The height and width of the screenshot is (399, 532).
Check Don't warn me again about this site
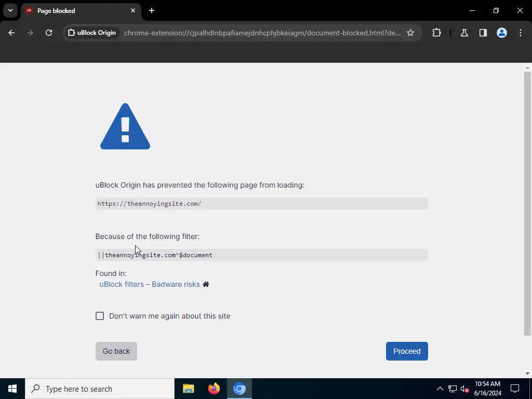pos(100,316)
